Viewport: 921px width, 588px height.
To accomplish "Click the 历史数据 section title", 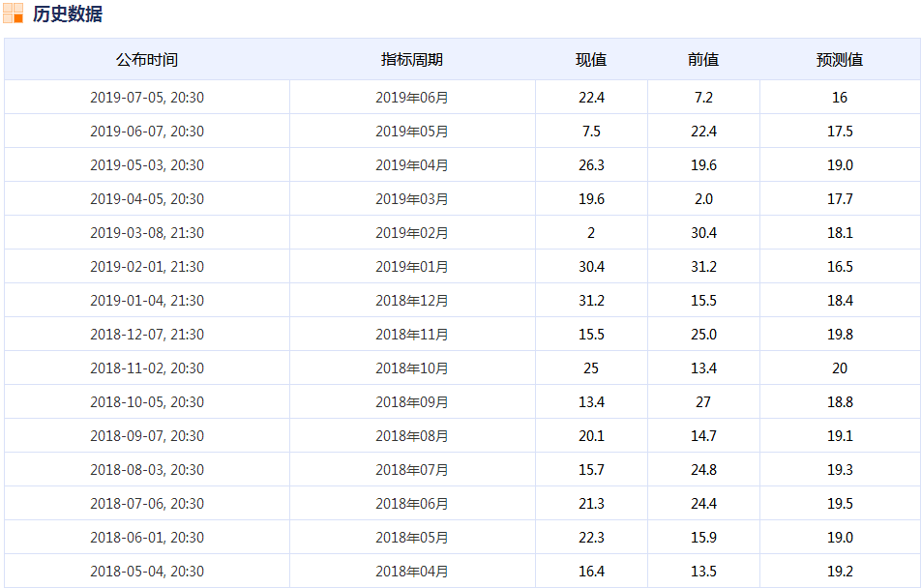I will click(x=67, y=14).
